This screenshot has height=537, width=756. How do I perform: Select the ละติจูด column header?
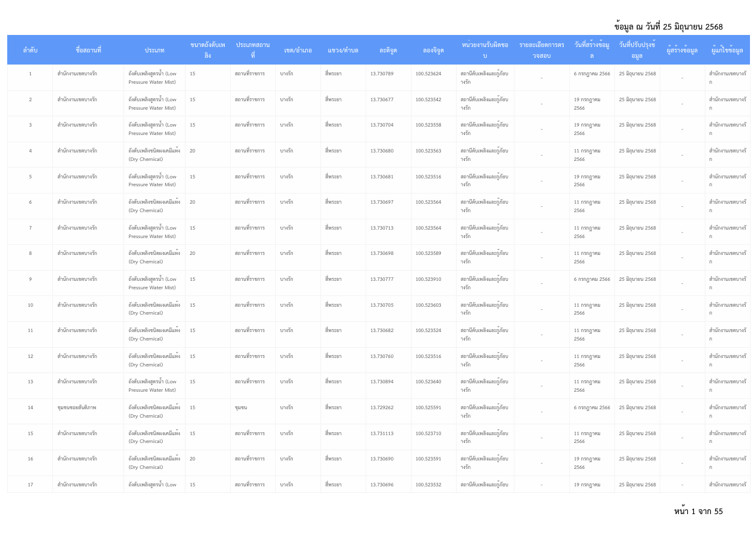389,50
